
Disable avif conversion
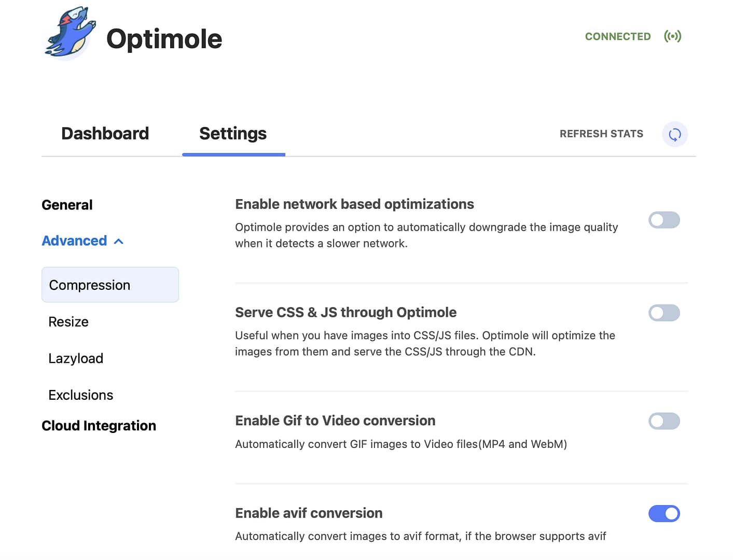[x=664, y=513]
